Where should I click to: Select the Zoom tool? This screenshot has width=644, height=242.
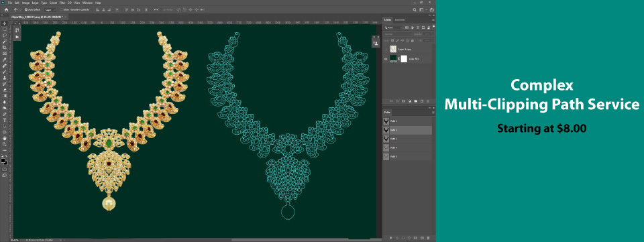5,144
